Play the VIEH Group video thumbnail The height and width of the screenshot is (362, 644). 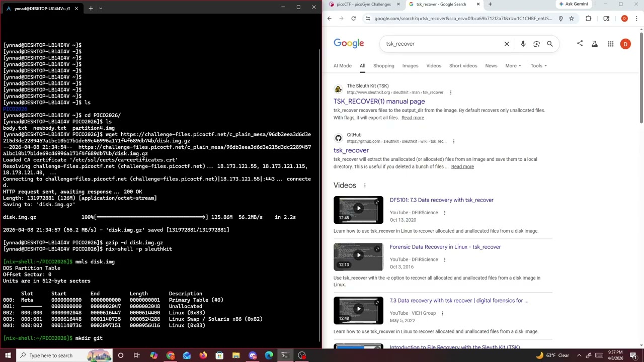click(358, 311)
